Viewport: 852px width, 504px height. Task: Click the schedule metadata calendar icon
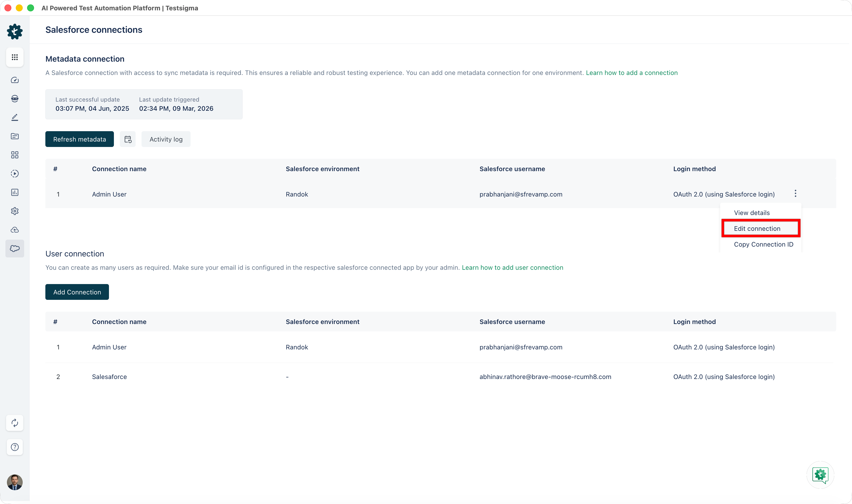[128, 139]
